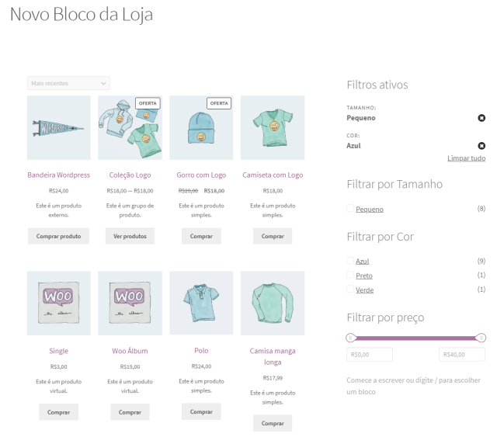This screenshot has height=437, width=504.
Task: Open the Camiseta com Logo title link
Action: [x=273, y=175]
